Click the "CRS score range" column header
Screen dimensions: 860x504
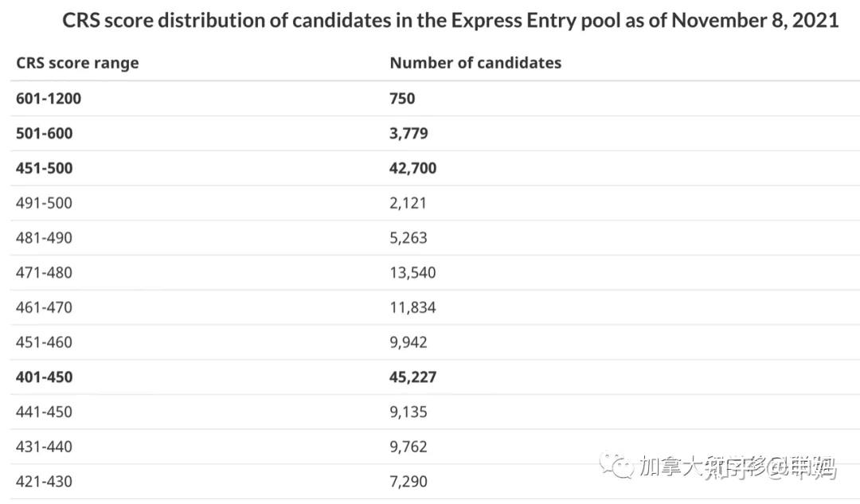point(77,63)
